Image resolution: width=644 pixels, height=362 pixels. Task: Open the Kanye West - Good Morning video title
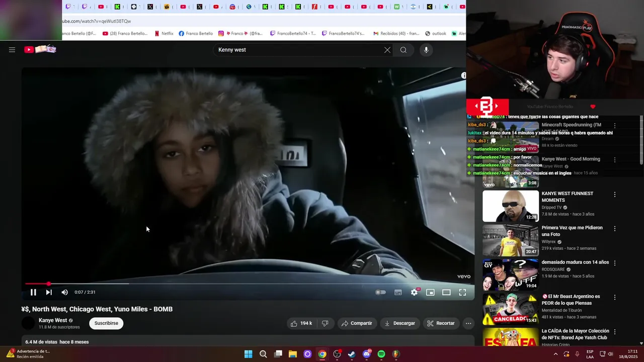point(571,159)
